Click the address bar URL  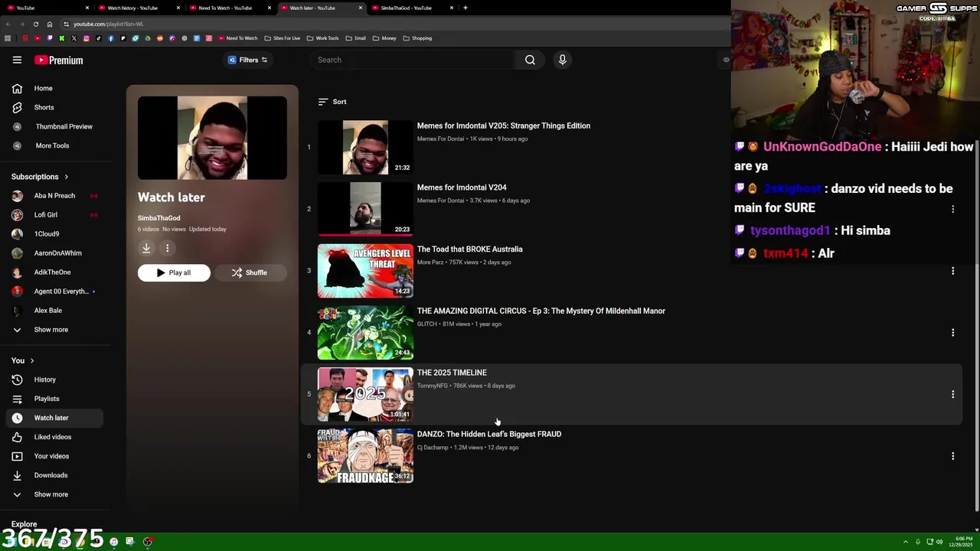coord(108,24)
